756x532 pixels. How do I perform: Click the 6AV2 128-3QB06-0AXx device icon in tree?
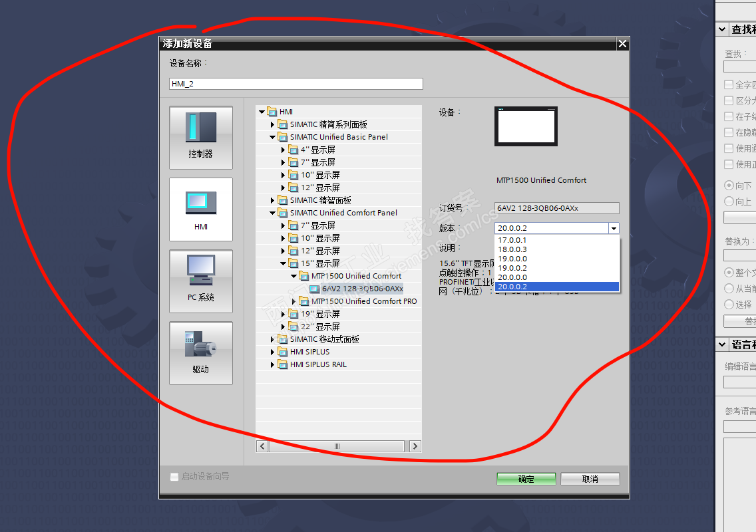click(314, 289)
